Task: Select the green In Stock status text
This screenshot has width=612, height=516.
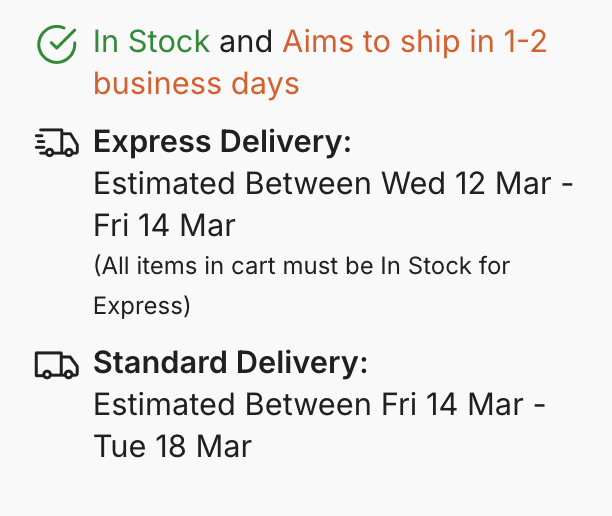Action: click(151, 41)
